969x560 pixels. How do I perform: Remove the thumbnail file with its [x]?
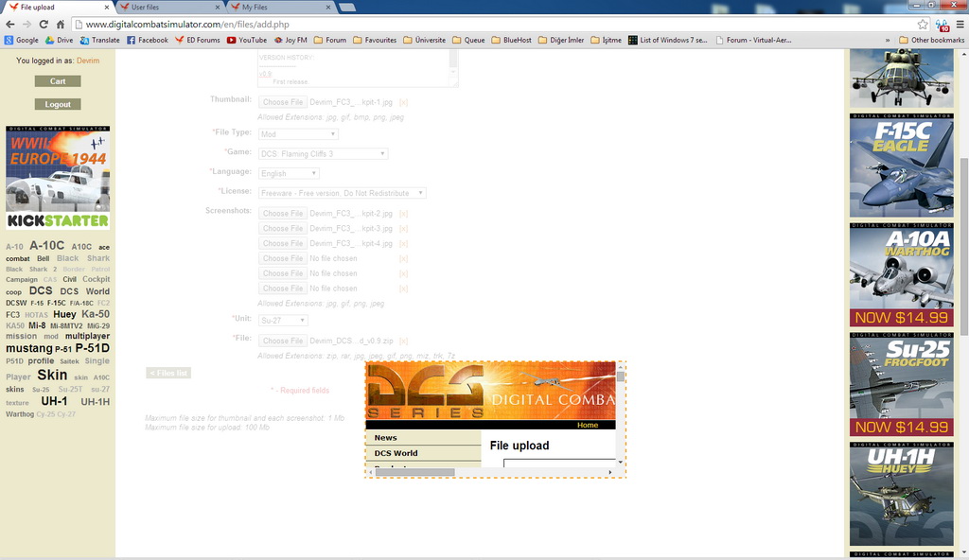click(403, 102)
